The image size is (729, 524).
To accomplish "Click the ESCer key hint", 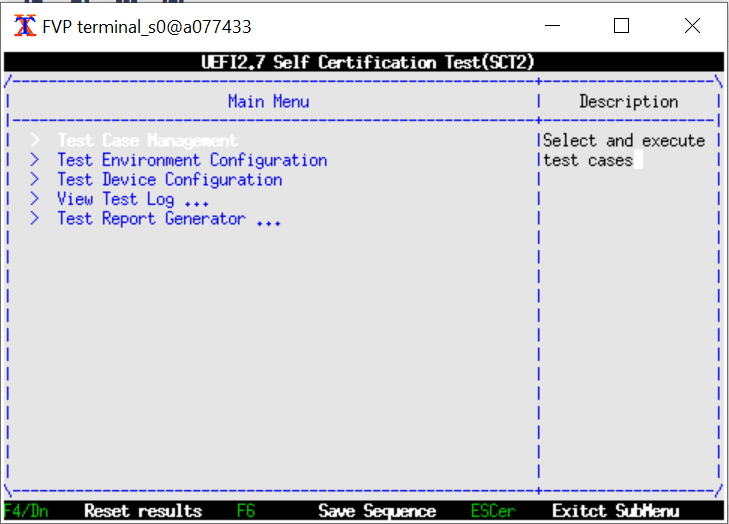I will point(493,511).
